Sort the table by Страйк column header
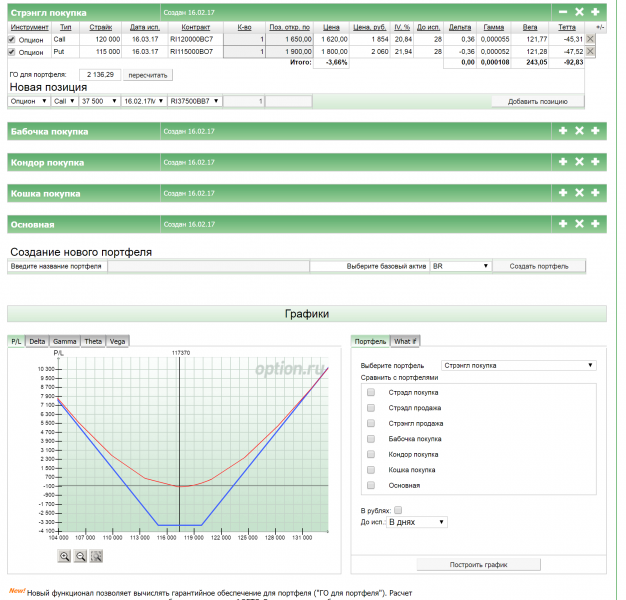The image size is (626, 600). pos(101,27)
